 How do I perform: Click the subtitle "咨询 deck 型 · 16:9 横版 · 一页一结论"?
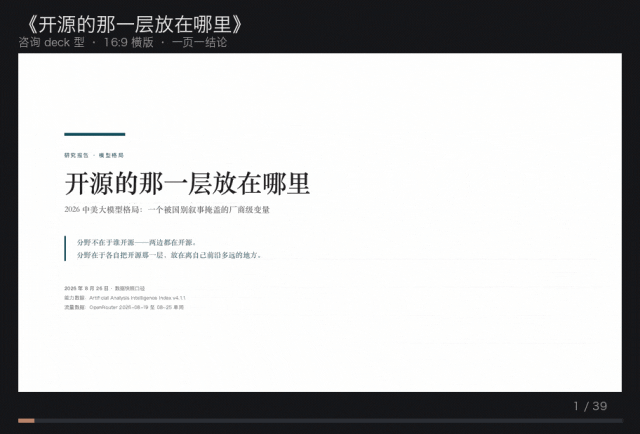pyautogui.click(x=123, y=42)
